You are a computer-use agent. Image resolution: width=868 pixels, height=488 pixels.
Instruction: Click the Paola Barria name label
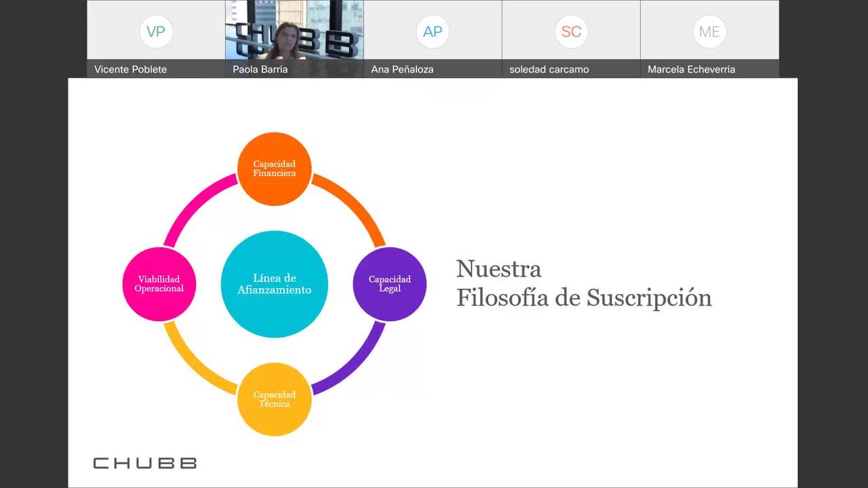[x=260, y=69]
